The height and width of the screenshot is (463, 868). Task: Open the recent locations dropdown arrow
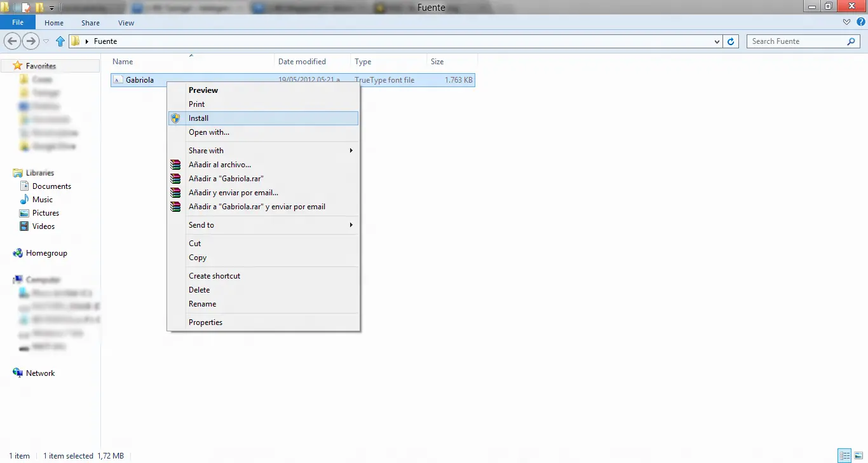[x=46, y=41]
